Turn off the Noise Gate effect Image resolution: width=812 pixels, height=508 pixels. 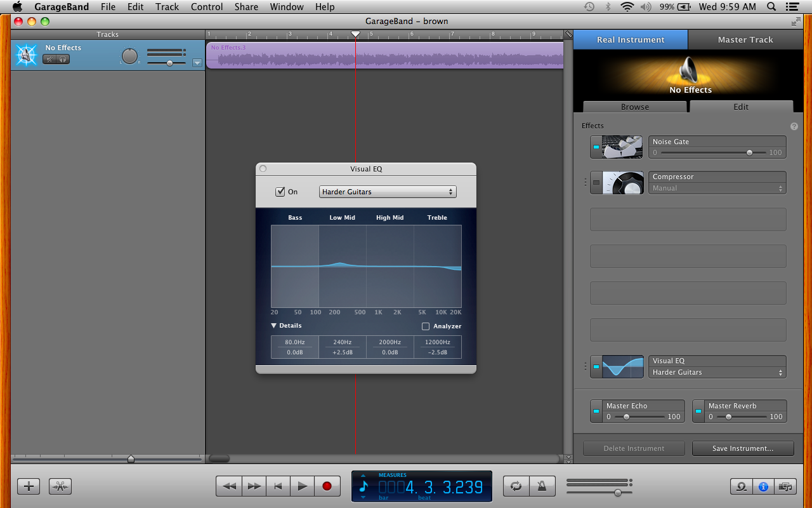click(x=596, y=147)
